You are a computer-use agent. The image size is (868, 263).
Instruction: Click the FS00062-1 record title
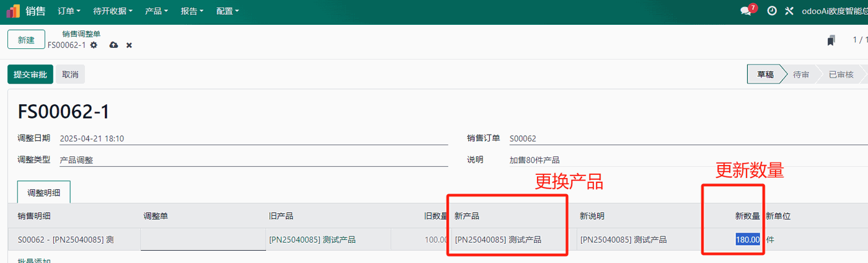coord(64,112)
